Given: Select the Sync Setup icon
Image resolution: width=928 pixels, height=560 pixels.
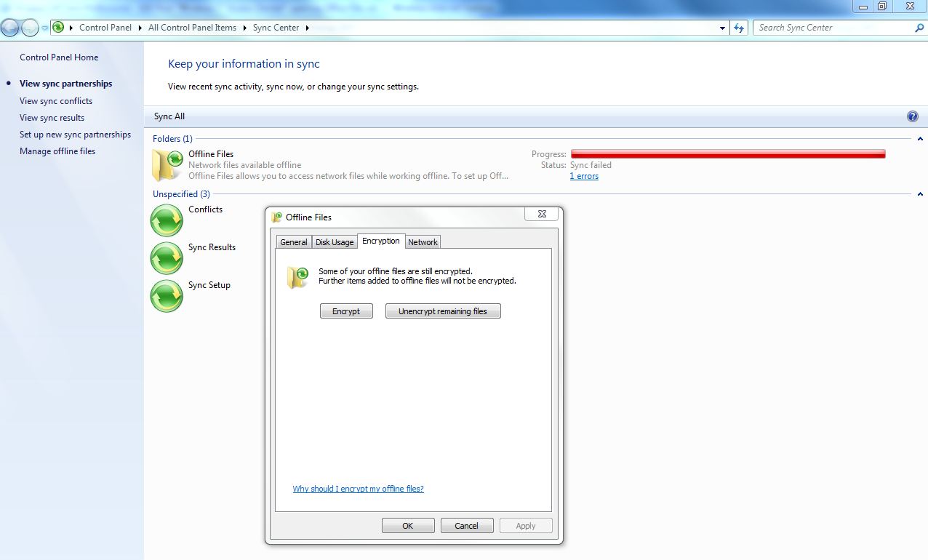Looking at the screenshot, I should (167, 296).
